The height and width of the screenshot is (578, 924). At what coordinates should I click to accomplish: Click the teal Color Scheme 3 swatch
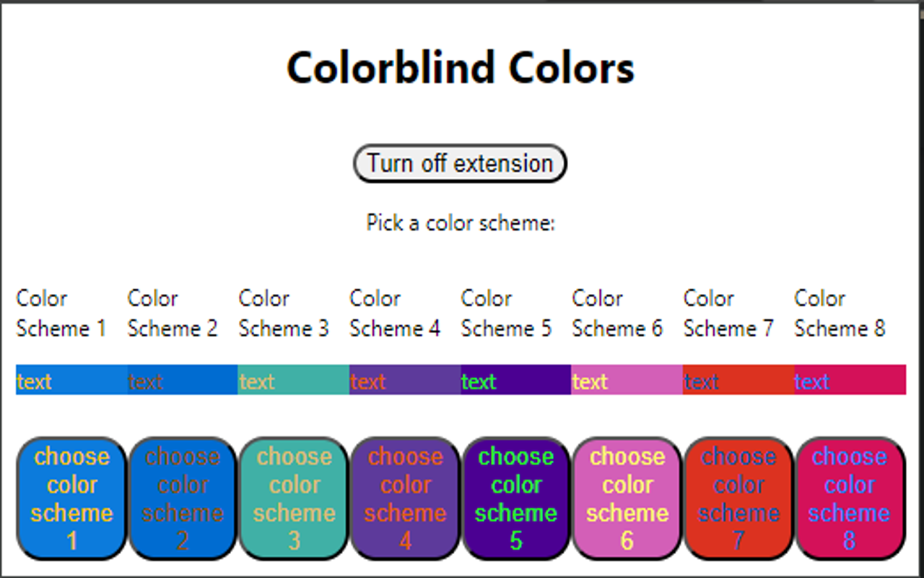point(293,380)
